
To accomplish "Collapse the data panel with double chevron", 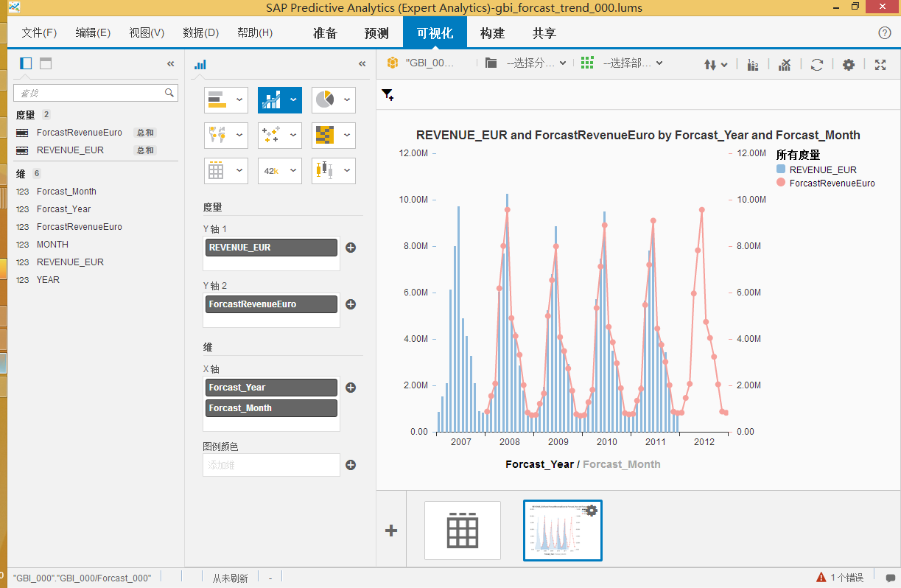I will pos(171,64).
